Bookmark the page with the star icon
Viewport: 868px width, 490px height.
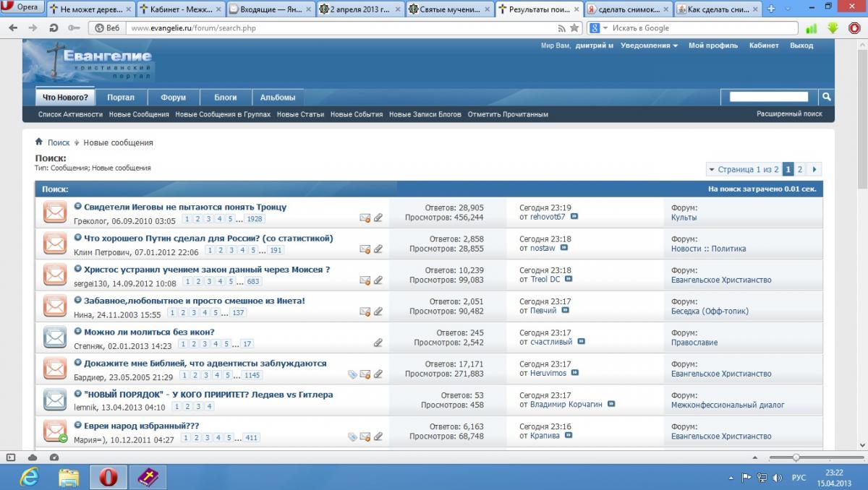coord(574,28)
